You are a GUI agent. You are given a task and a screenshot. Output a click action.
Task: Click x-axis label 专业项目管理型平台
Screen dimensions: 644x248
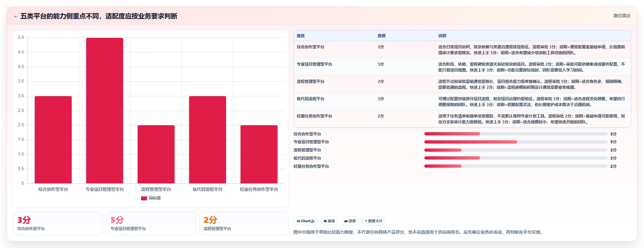coord(105,189)
